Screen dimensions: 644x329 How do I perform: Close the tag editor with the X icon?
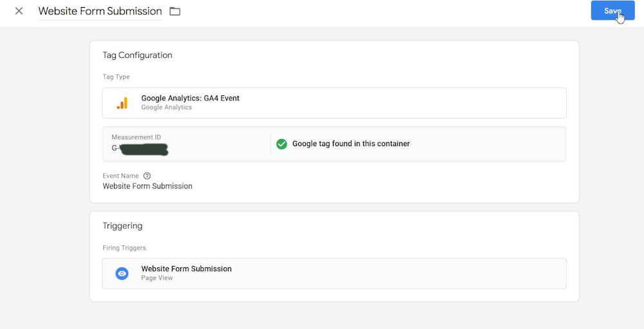point(19,11)
